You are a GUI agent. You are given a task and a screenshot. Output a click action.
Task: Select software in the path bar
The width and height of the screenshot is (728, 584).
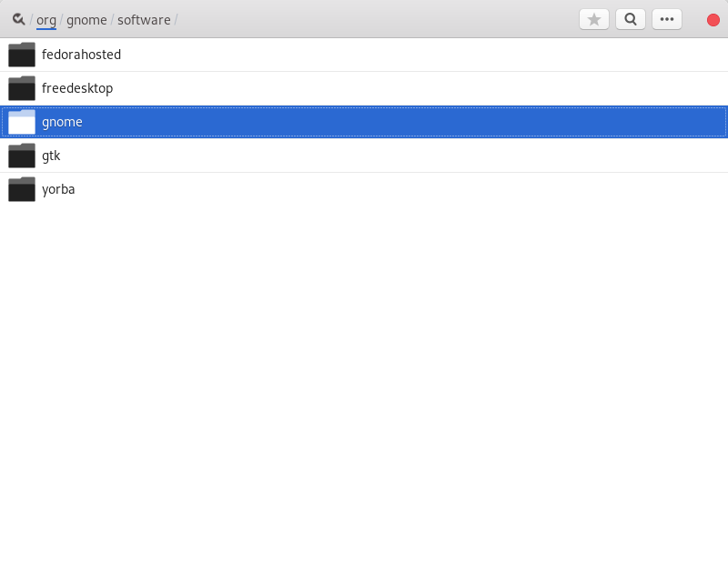tap(144, 20)
